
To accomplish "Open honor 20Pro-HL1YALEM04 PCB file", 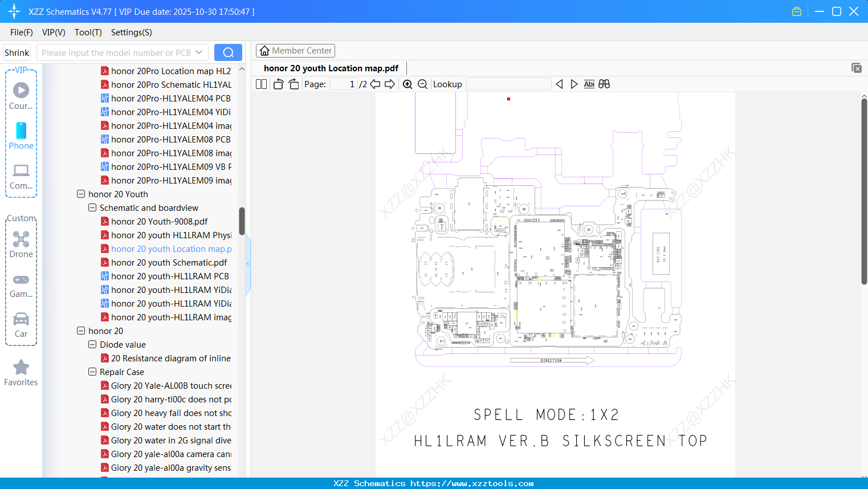I will point(171,99).
